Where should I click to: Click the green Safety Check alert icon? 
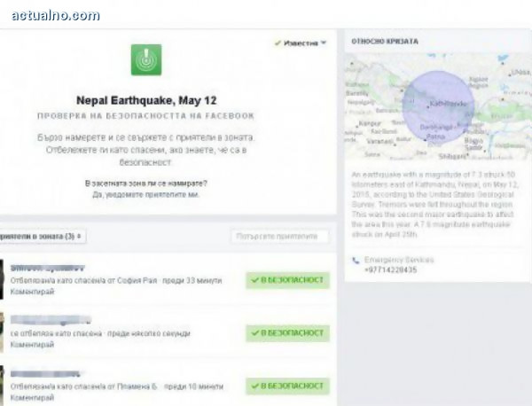146,59
